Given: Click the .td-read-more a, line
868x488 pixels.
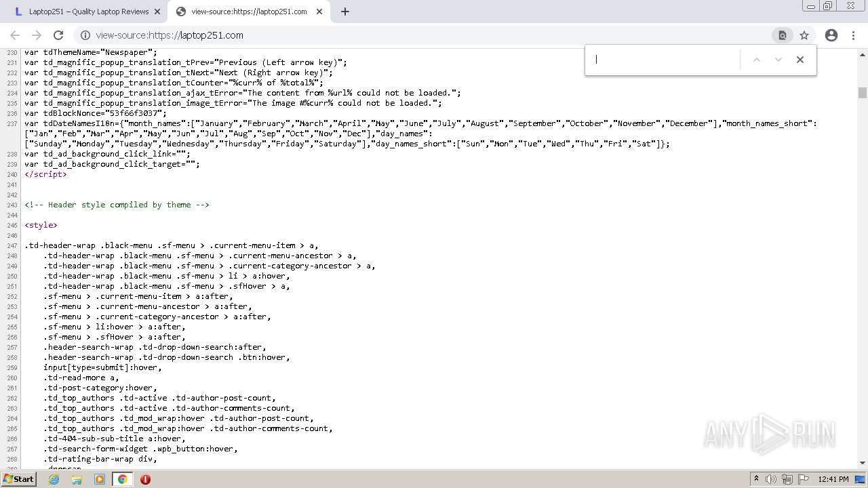Looking at the screenshot, I should coord(81,378).
